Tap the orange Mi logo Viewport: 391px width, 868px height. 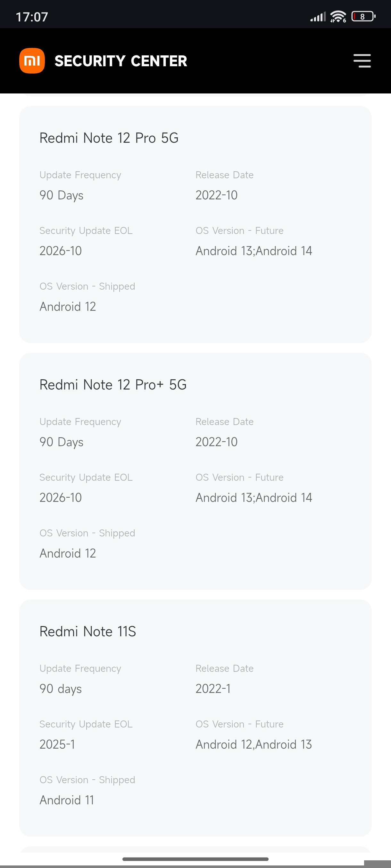(32, 61)
